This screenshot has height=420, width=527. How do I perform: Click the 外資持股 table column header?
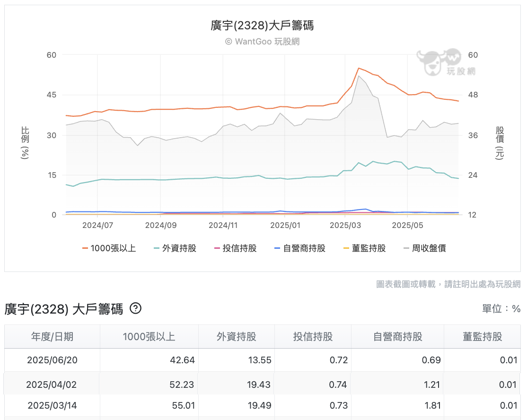point(237,337)
